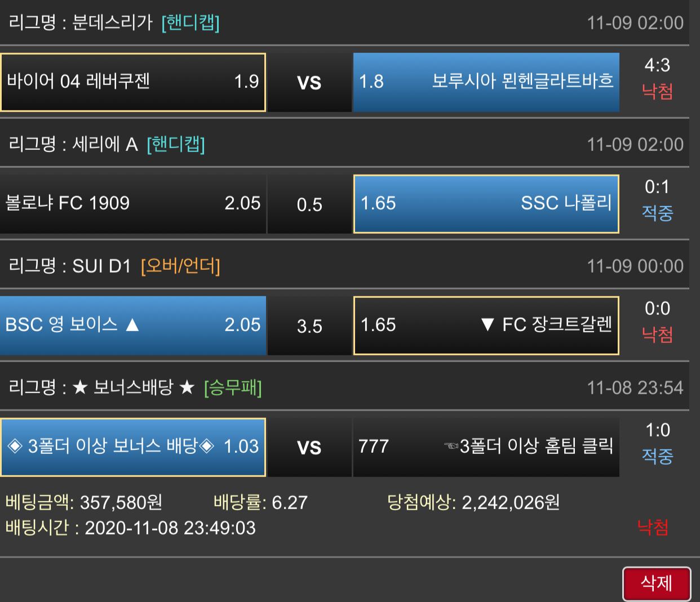Click the 세리에 A 핸디캡 tag
This screenshot has height=602, width=700.
(x=176, y=145)
